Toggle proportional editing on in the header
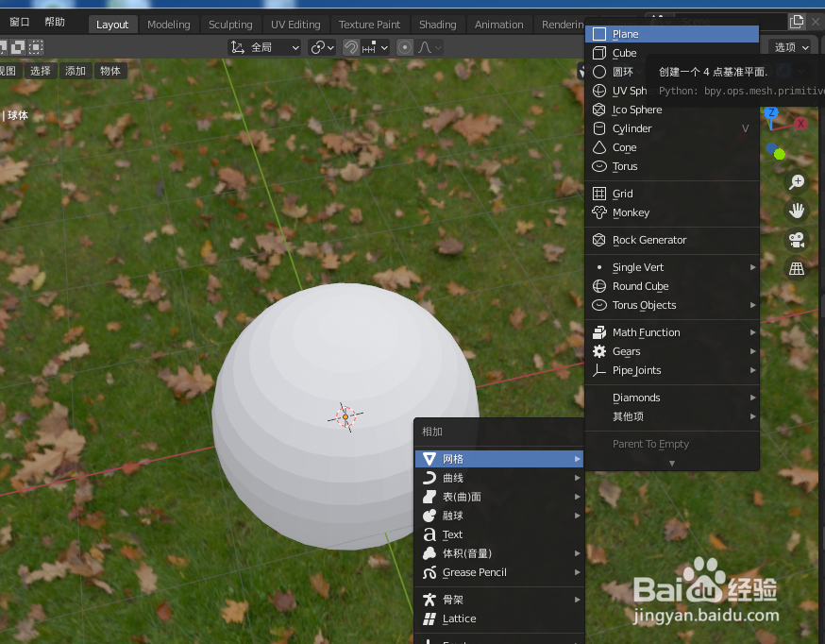Image resolution: width=825 pixels, height=644 pixels. click(x=404, y=46)
